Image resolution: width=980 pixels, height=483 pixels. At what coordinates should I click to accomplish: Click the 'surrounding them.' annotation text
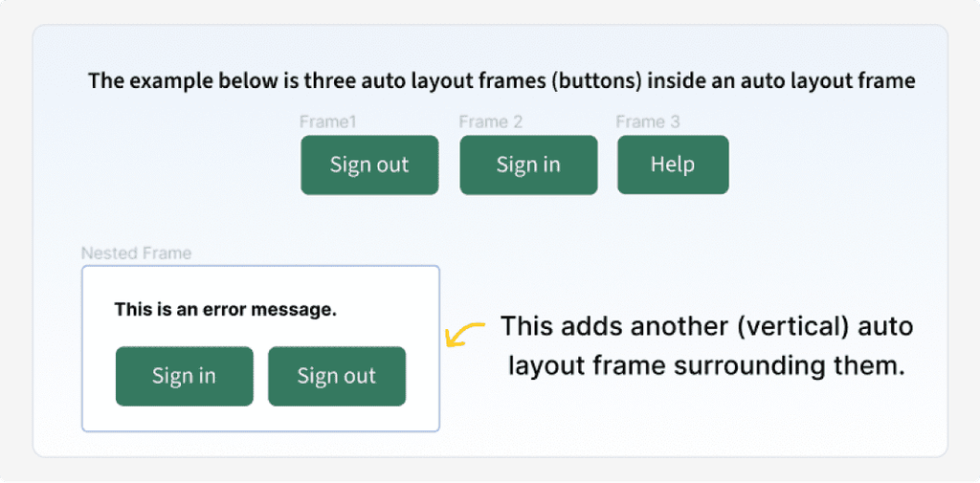802,365
